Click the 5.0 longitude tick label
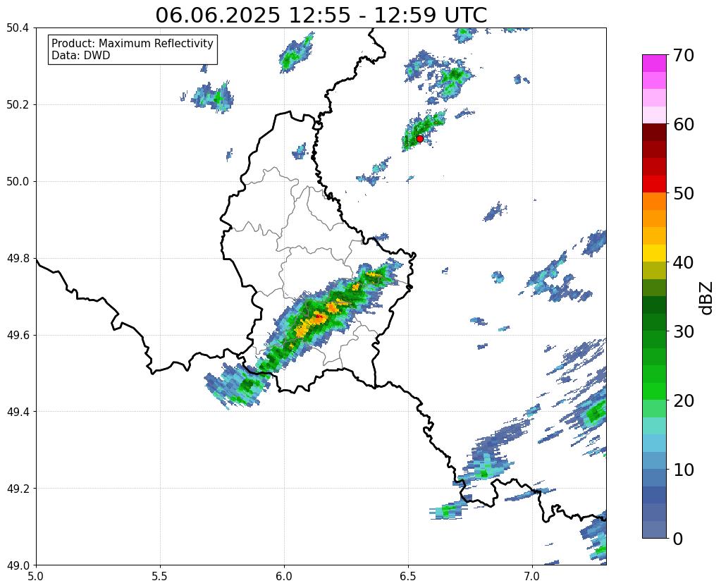 [36, 577]
